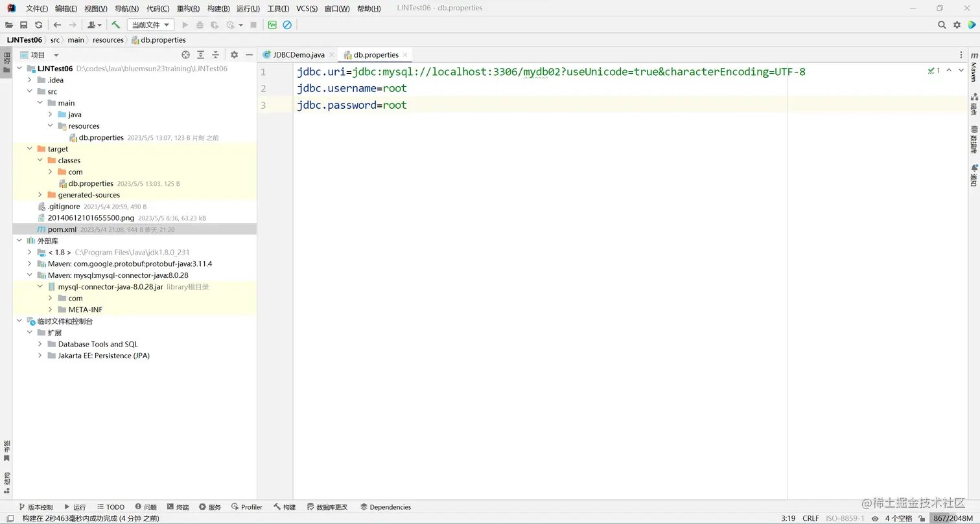Expand Maven protobuf-java:3.11.4 library node
This screenshot has width=980, height=524.
(x=30, y=264)
